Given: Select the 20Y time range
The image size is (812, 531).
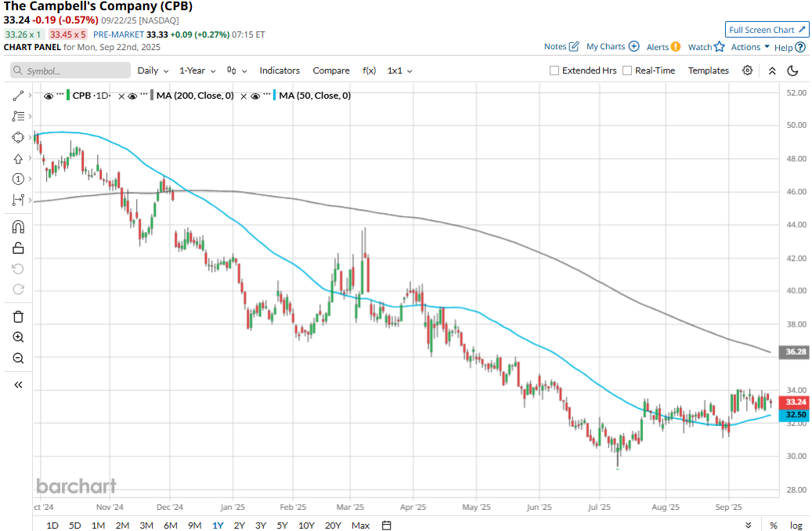Looking at the screenshot, I should coord(333,526).
